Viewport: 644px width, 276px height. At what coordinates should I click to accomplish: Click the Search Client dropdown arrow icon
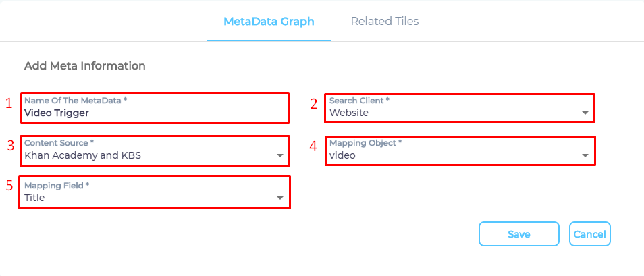[585, 113]
